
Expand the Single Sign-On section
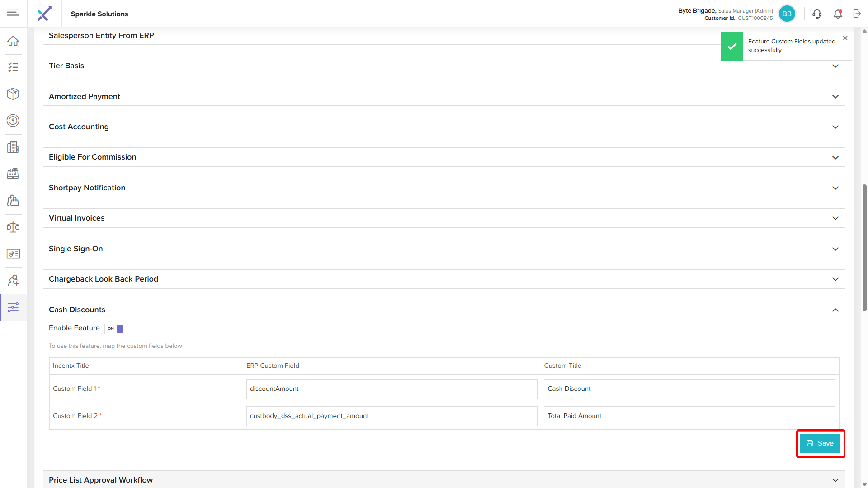[835, 249]
